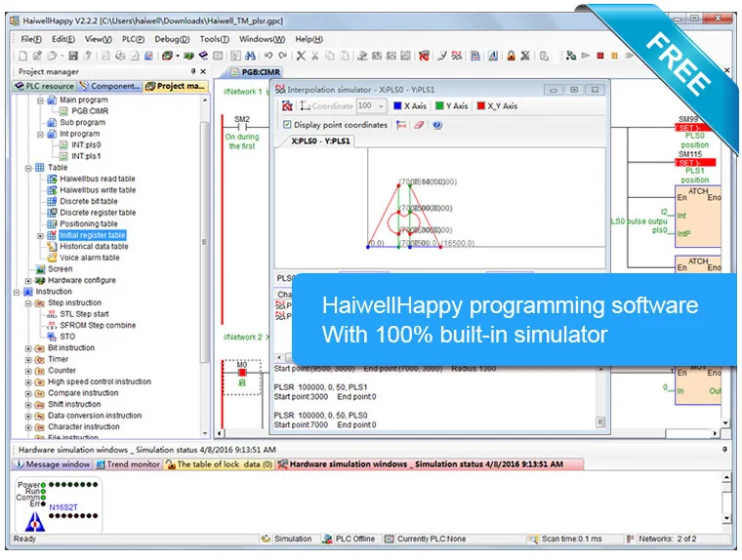Click the Print icon in the toolbar
Screen dimensions: 742x560
coord(120,56)
